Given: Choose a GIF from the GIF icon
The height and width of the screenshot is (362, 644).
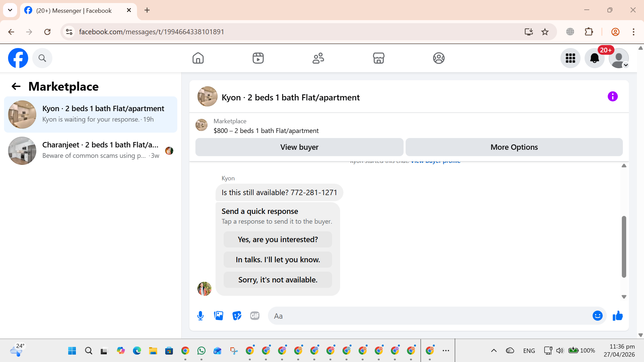Looking at the screenshot, I should click(x=255, y=316).
